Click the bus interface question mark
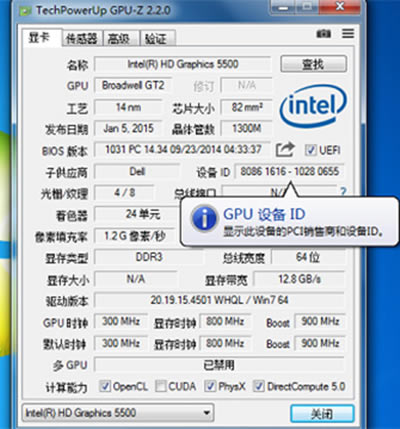 click(343, 192)
